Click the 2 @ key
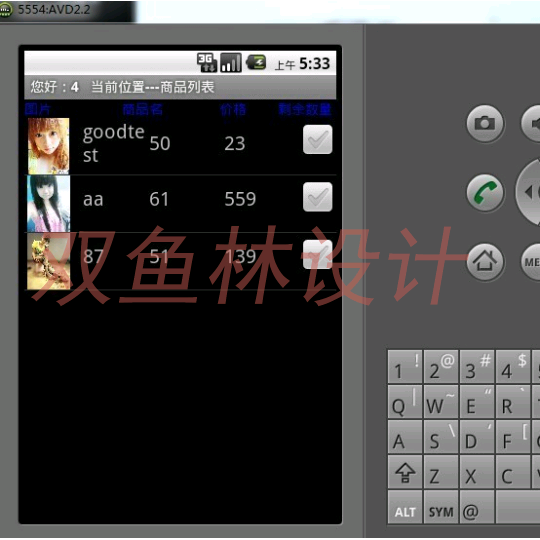The image size is (540, 540). point(441,366)
